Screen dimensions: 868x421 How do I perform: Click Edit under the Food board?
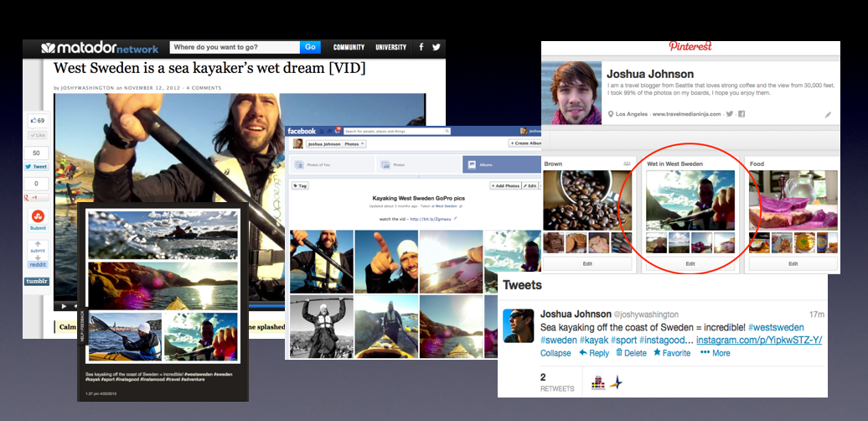coord(793,263)
